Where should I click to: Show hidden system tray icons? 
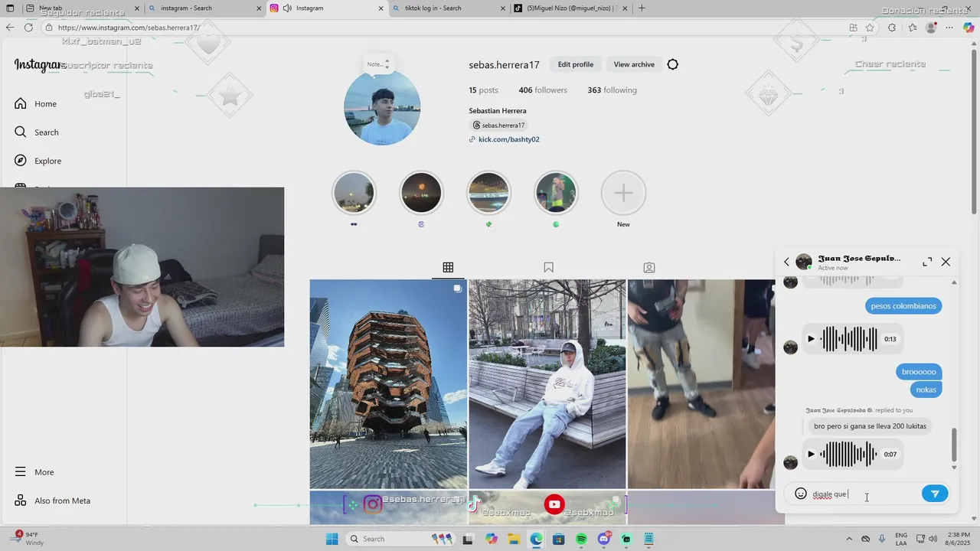pyautogui.click(x=849, y=539)
